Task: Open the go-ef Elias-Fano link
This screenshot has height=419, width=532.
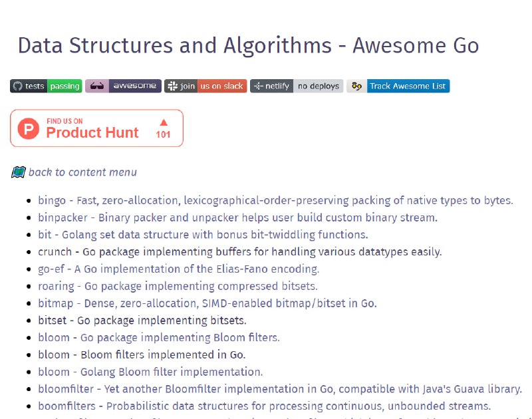Action: click(x=51, y=269)
